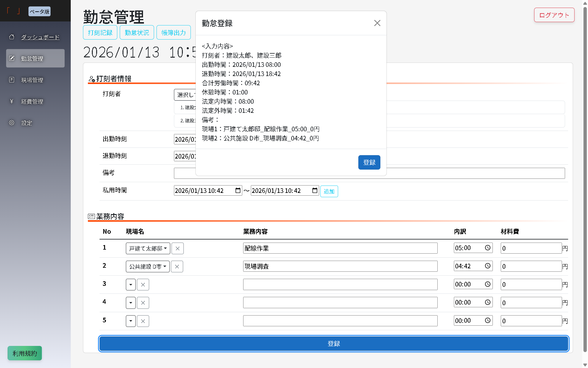Select the 勤怠管理 pencil icon in sidebar

coord(12,58)
